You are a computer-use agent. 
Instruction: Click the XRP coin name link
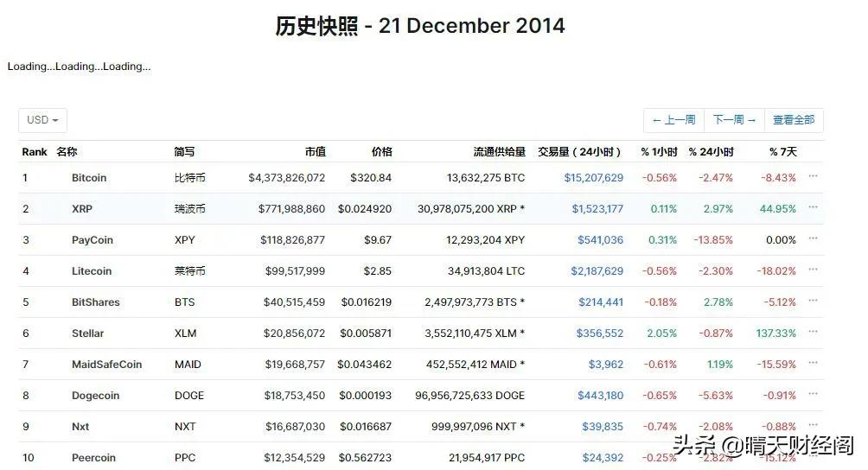pos(82,209)
